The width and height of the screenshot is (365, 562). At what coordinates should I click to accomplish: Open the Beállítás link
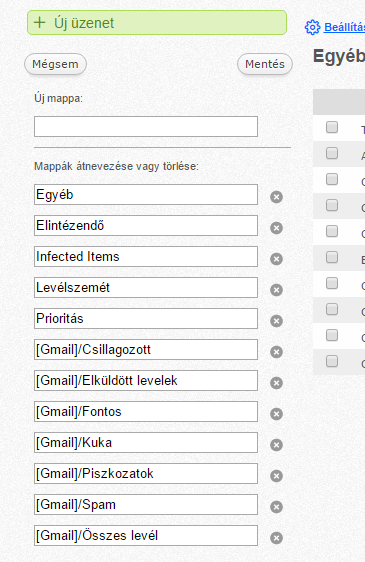coord(344,27)
